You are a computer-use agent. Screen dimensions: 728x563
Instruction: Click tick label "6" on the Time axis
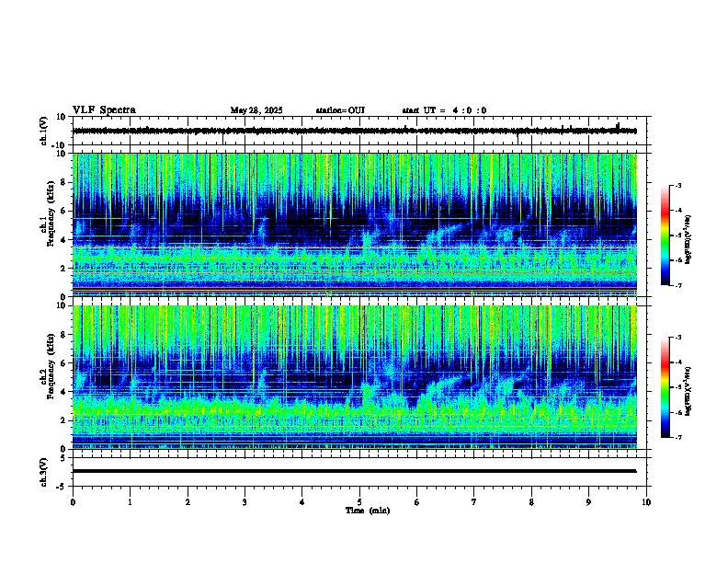click(x=417, y=502)
